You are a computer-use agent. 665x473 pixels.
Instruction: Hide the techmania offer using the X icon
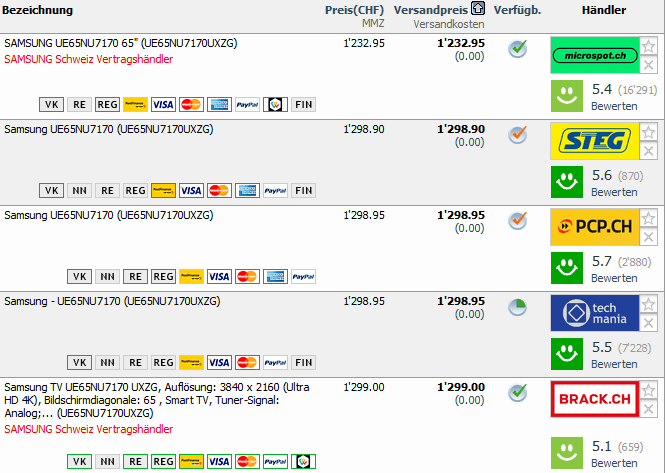pyautogui.click(x=647, y=322)
